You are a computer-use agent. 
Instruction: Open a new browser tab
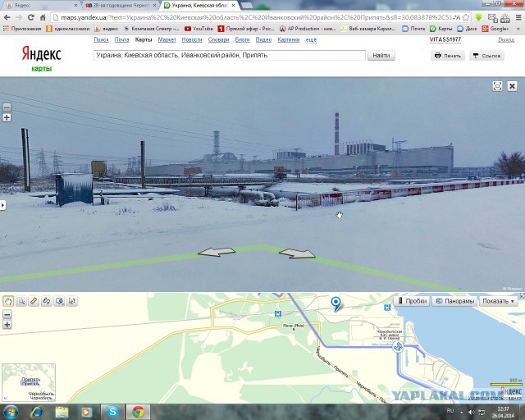pyautogui.click(x=247, y=6)
